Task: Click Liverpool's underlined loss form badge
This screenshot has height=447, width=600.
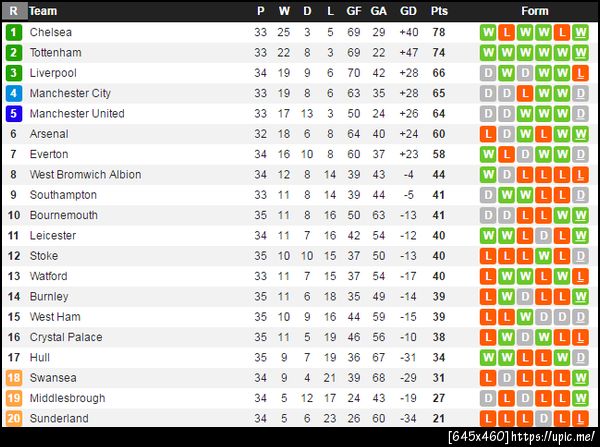Action: [580, 73]
